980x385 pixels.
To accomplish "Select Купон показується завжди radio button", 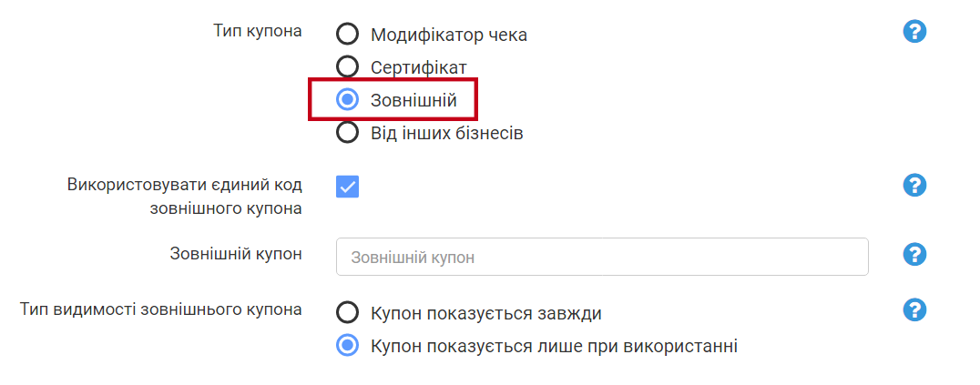I will tap(347, 313).
